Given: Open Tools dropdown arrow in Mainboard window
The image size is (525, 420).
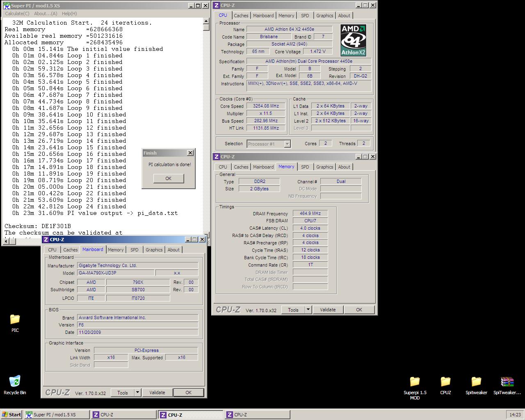Looking at the screenshot, I should [137, 393].
